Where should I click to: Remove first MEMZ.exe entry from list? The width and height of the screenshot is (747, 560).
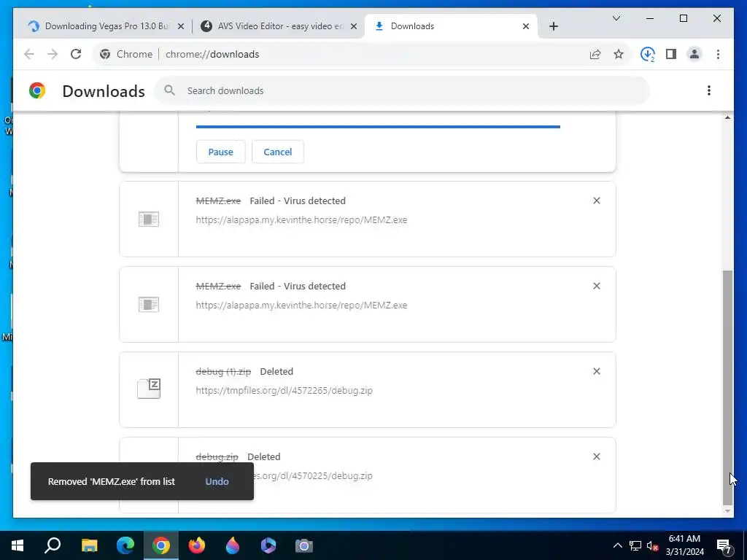(597, 201)
